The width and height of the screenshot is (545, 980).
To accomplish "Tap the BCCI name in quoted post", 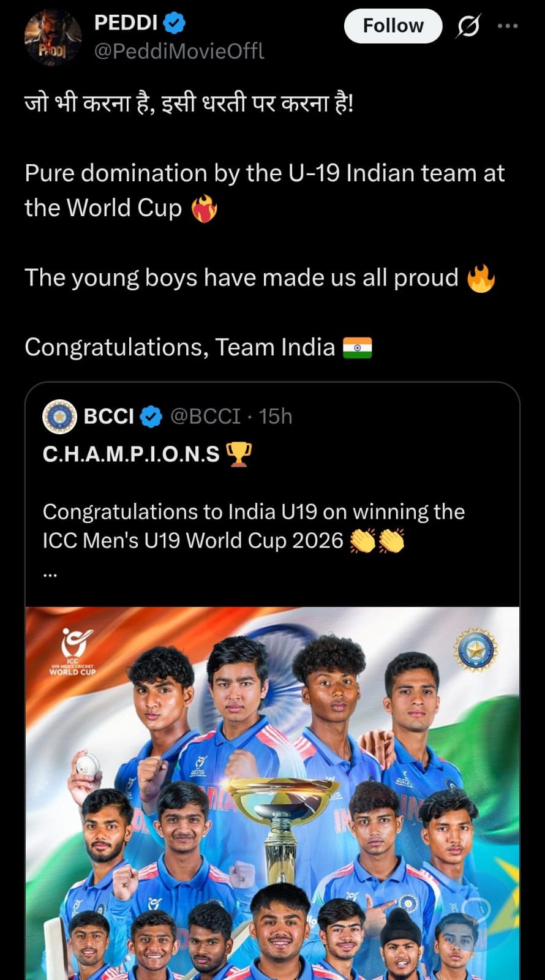I will [108, 417].
